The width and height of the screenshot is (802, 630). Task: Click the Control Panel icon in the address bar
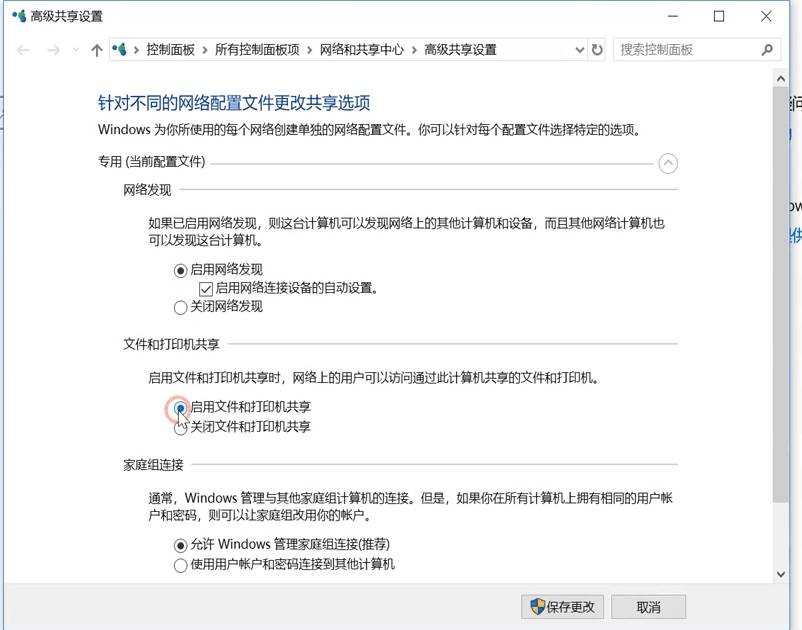coord(119,48)
